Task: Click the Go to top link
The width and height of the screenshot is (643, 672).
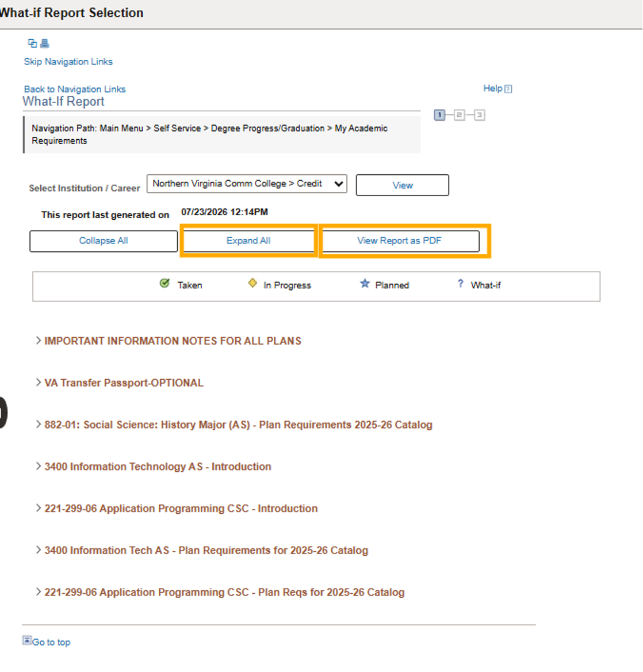Action: pos(51,642)
